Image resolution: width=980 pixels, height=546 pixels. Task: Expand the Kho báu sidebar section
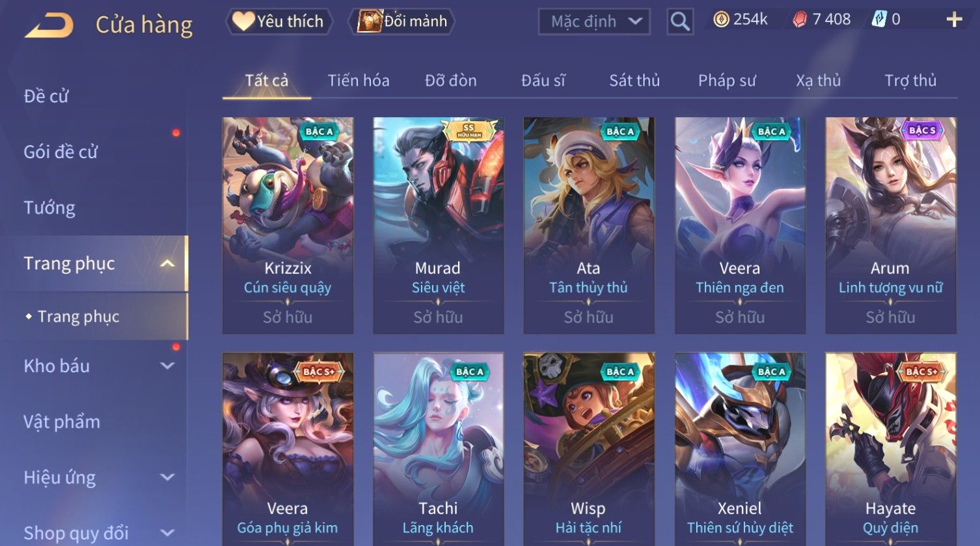click(x=167, y=366)
